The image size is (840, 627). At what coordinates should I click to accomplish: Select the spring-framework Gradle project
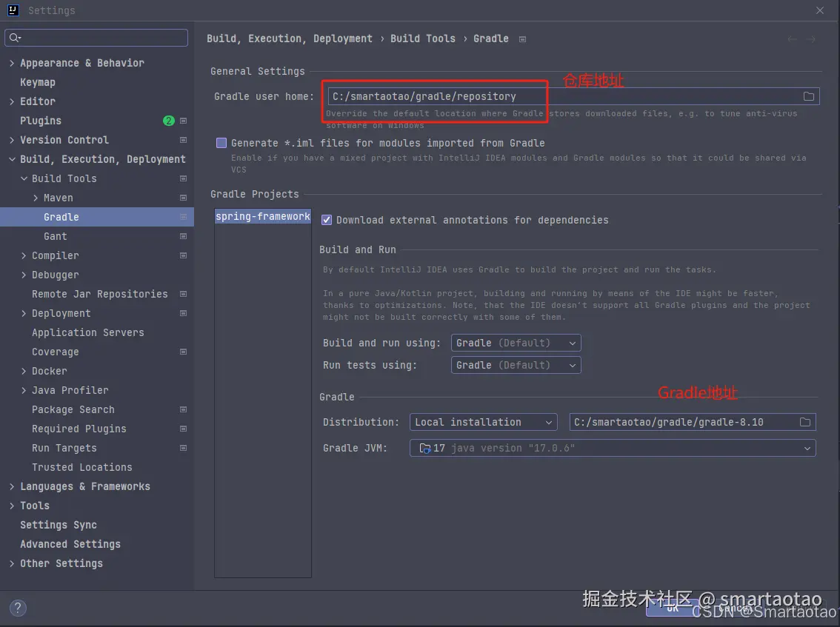pos(262,216)
